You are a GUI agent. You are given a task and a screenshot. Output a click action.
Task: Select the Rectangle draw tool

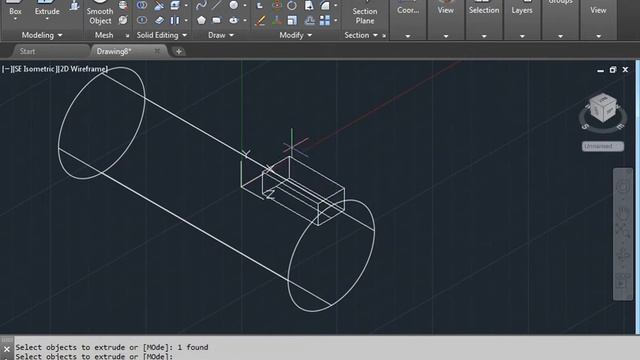(x=217, y=20)
